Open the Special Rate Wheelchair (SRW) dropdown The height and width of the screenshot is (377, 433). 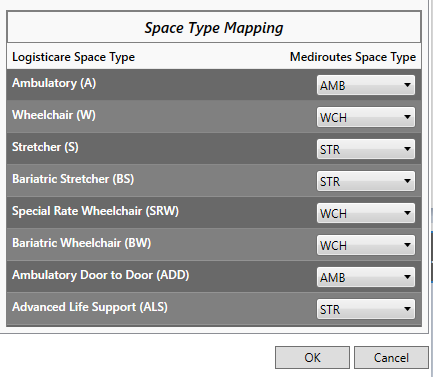coord(366,213)
